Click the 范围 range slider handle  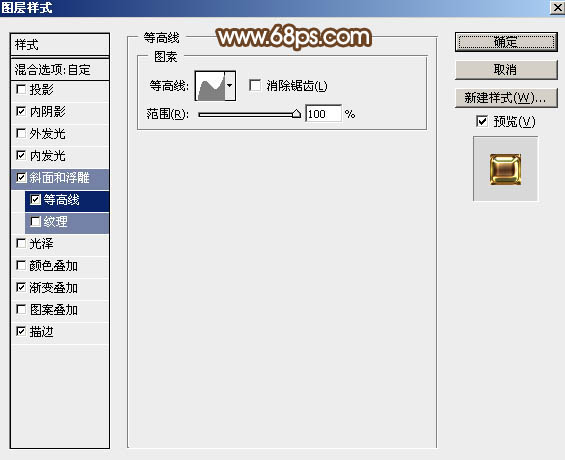coord(296,114)
